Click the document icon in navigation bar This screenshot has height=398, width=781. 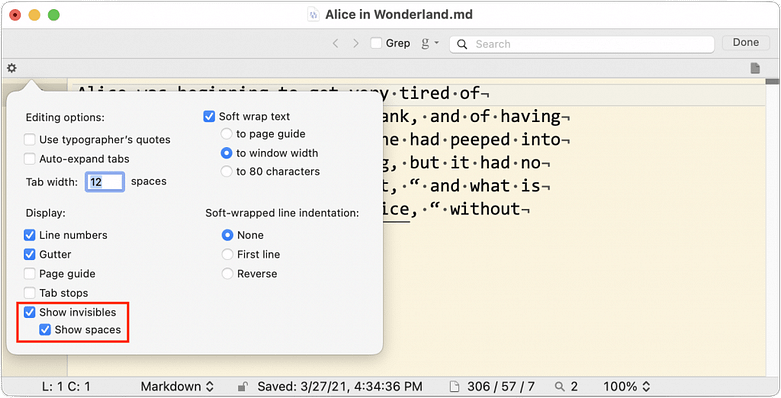pos(756,68)
